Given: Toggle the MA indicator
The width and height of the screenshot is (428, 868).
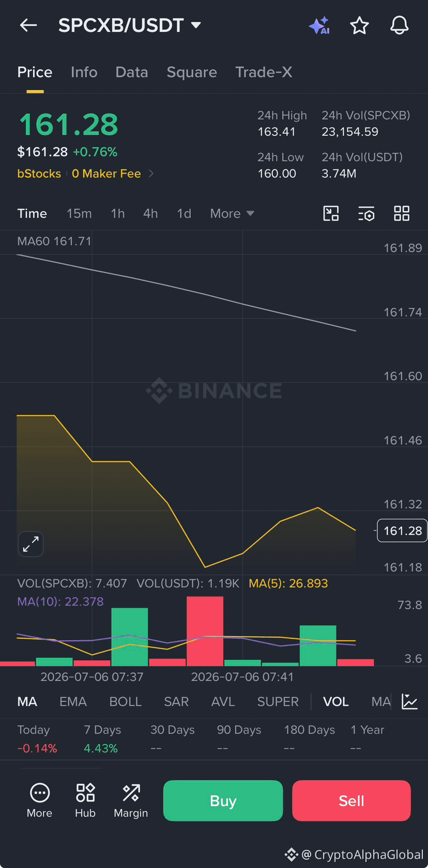Looking at the screenshot, I should pyautogui.click(x=27, y=702).
